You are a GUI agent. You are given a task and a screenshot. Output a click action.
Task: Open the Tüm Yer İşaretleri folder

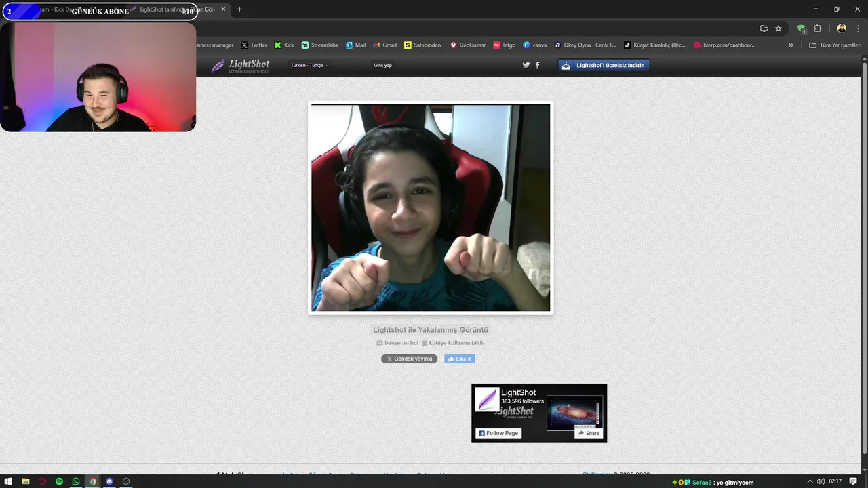pyautogui.click(x=835, y=45)
